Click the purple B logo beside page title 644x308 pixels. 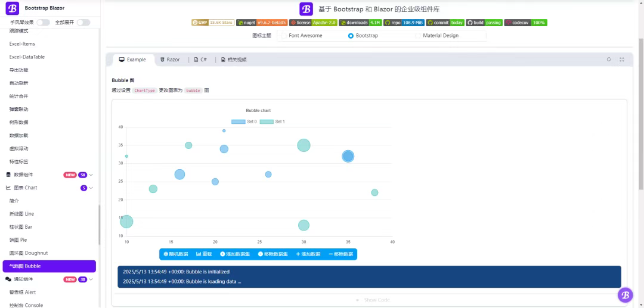(x=306, y=9)
